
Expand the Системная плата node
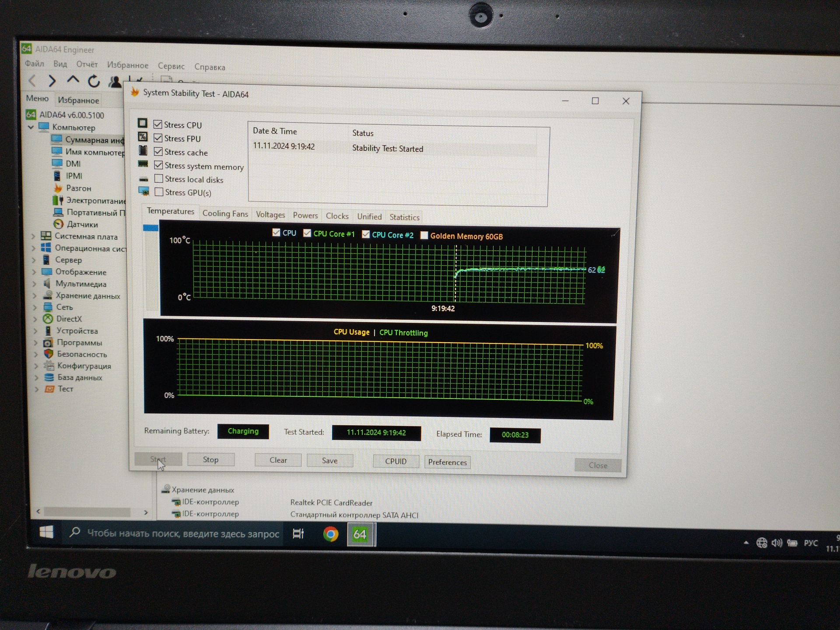point(33,236)
